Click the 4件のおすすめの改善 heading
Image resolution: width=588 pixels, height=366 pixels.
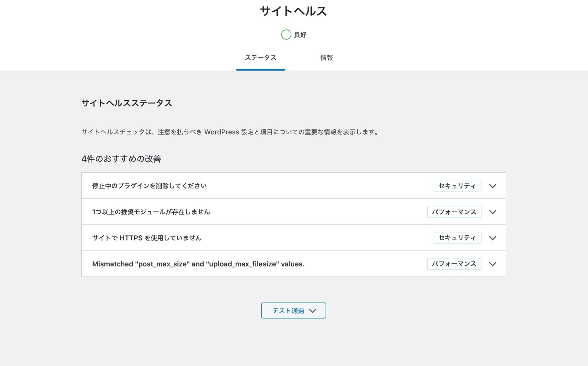pyautogui.click(x=122, y=159)
